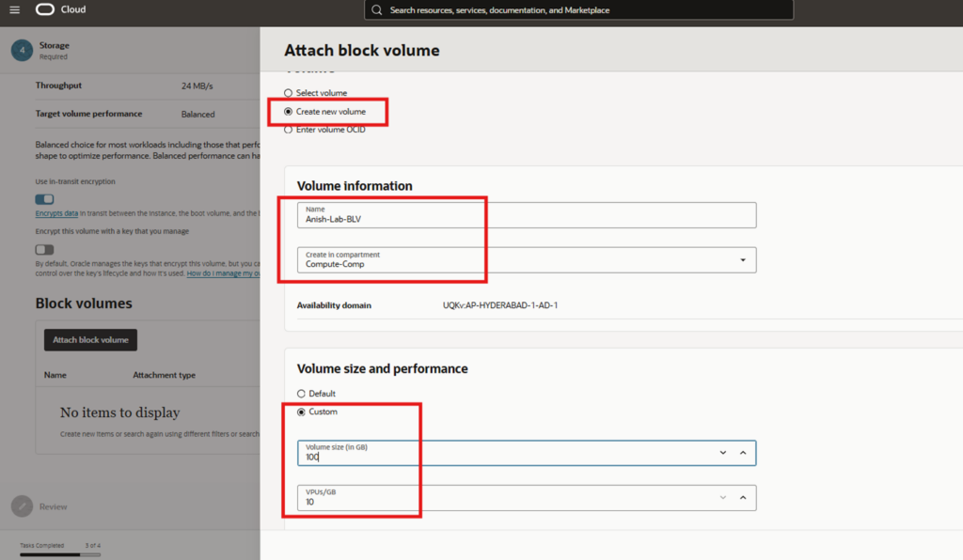The width and height of the screenshot is (963, 560).
Task: Choose Enter volume OCID radio button
Action: [x=289, y=130]
